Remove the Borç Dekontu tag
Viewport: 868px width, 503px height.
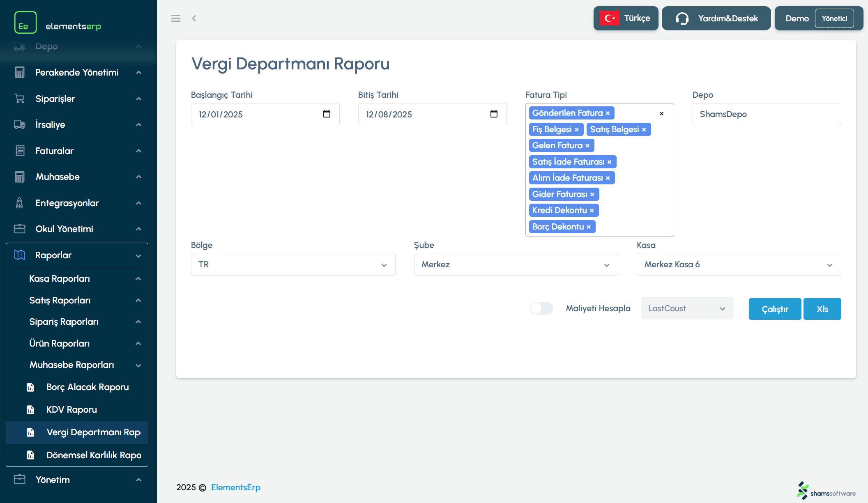pos(589,227)
